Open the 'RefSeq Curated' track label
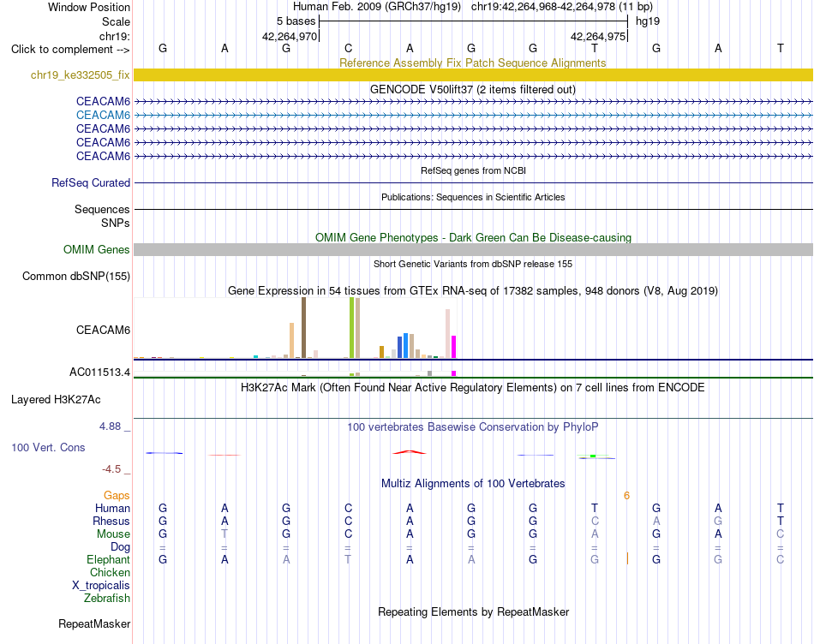This screenshot has width=814, height=644. (x=90, y=182)
